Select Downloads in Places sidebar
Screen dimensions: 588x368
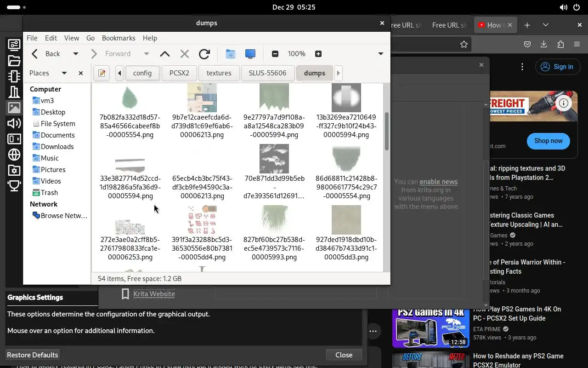click(x=57, y=147)
